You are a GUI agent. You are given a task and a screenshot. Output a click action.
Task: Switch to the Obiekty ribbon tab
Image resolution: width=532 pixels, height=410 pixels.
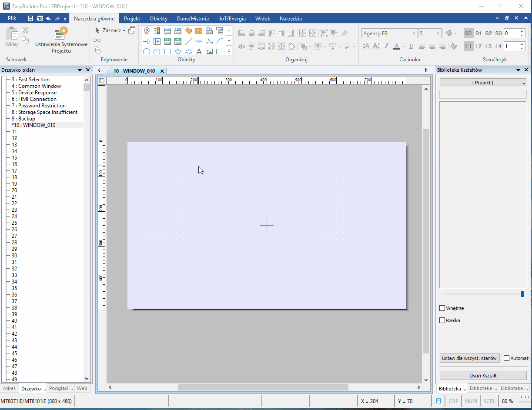tap(158, 19)
